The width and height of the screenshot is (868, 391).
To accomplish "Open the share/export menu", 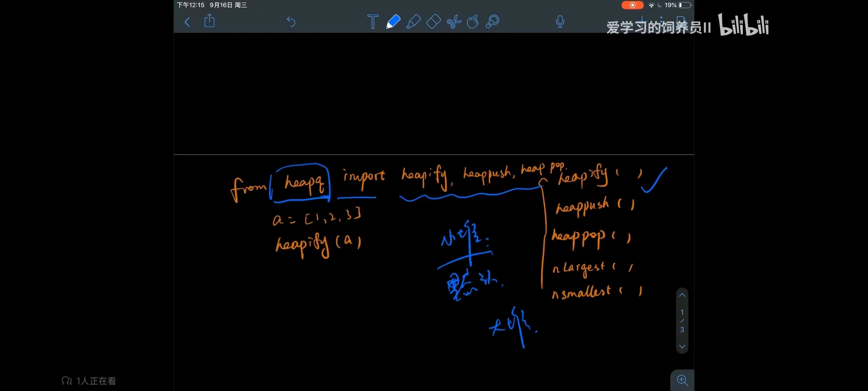I will 209,21.
